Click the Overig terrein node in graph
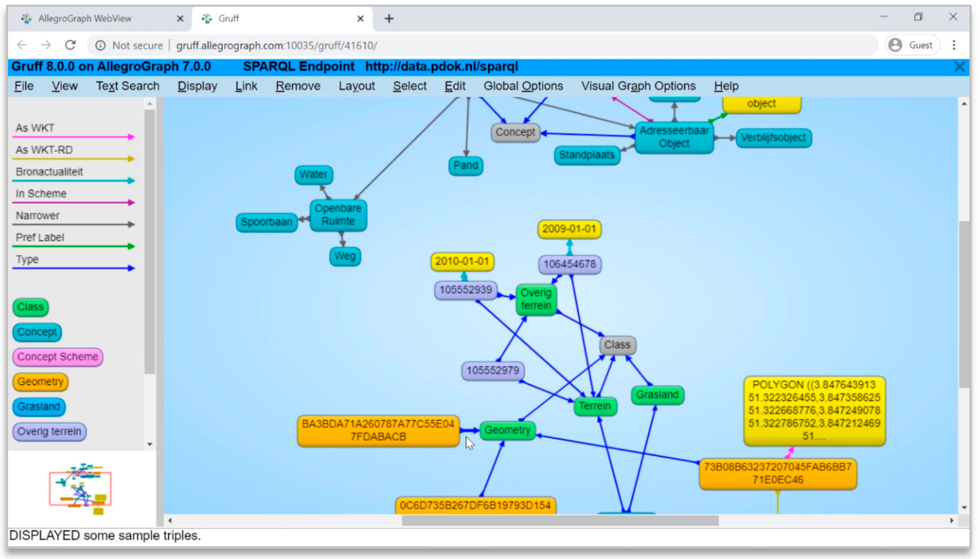 click(x=536, y=299)
